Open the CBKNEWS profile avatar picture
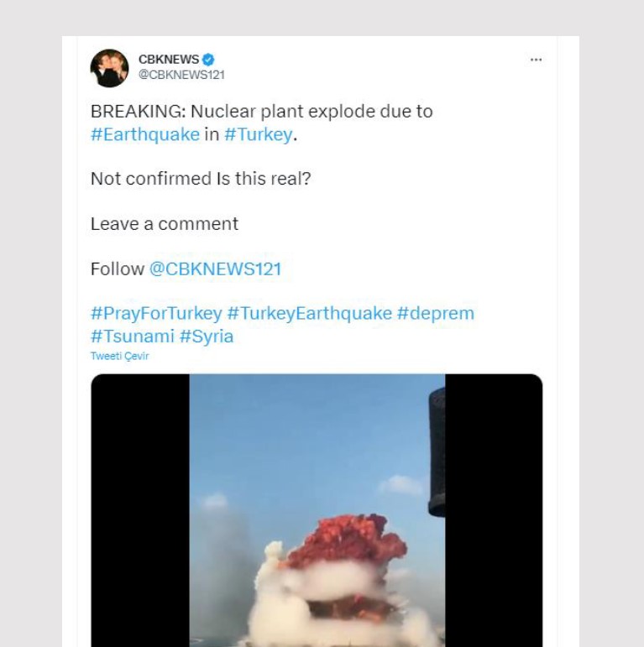 [109, 68]
